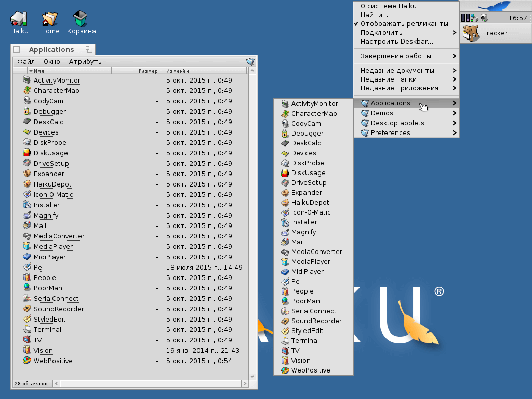Viewport: 532px width, 399px height.
Task: Click Имя column sort header
Action: [69, 71]
